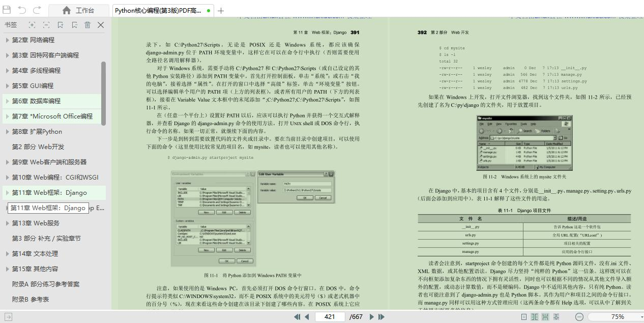Click the 图11-2 mysite folder screenshot

(524, 142)
